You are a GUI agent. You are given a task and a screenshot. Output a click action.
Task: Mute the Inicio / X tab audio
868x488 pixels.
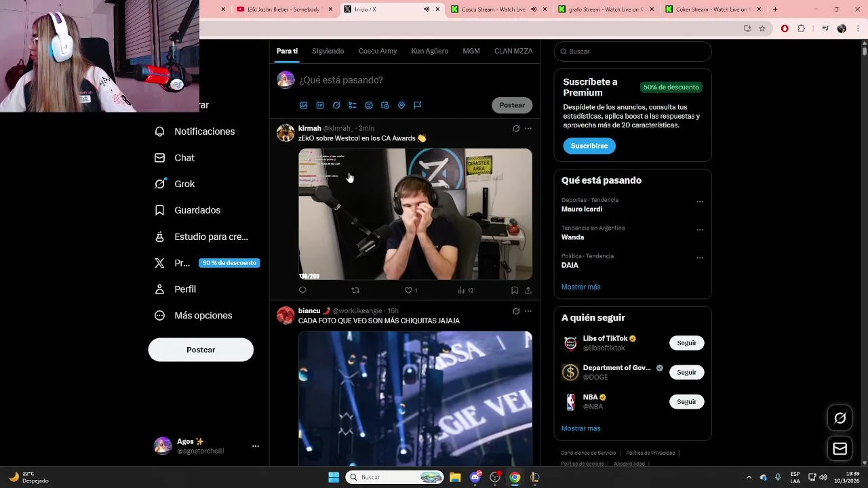[x=427, y=9]
